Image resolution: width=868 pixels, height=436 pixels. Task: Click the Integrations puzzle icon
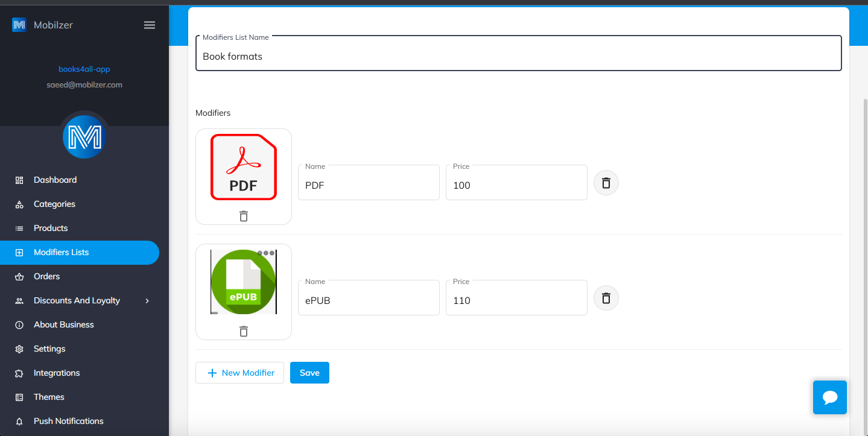click(19, 373)
